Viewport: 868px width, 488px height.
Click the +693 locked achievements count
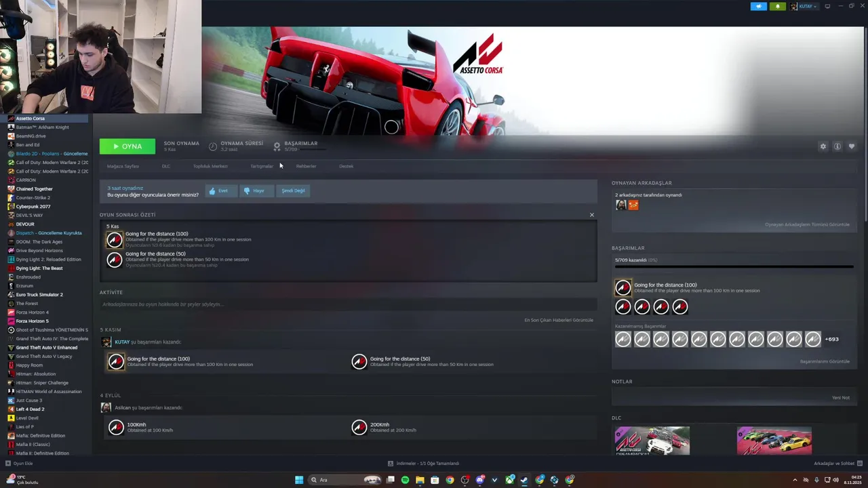[x=831, y=339]
